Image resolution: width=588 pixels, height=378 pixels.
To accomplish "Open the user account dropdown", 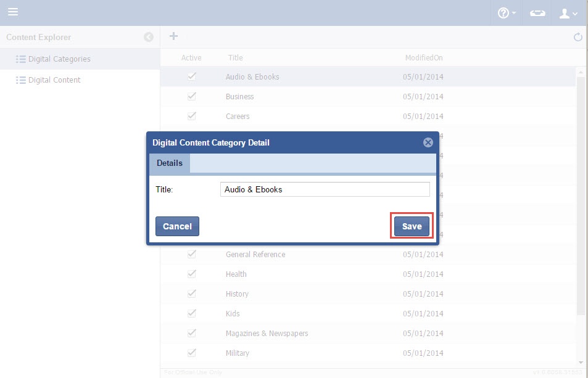I will pos(568,13).
